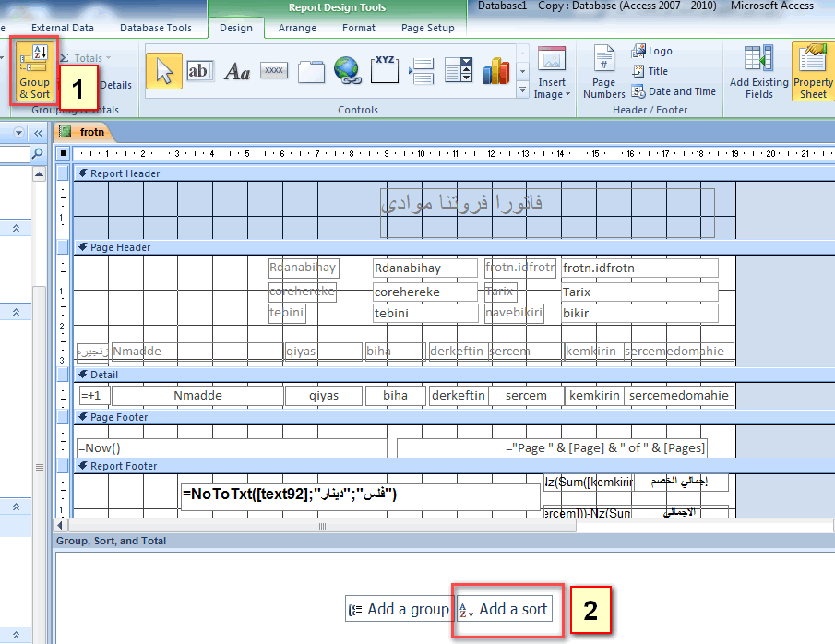Select the Report Footer section bar
835x644 pixels.
[x=454, y=466]
